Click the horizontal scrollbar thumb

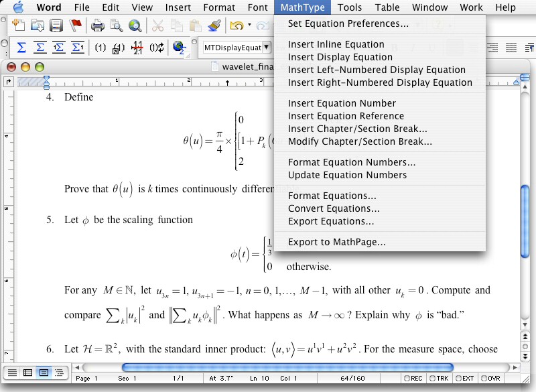coord(287,367)
